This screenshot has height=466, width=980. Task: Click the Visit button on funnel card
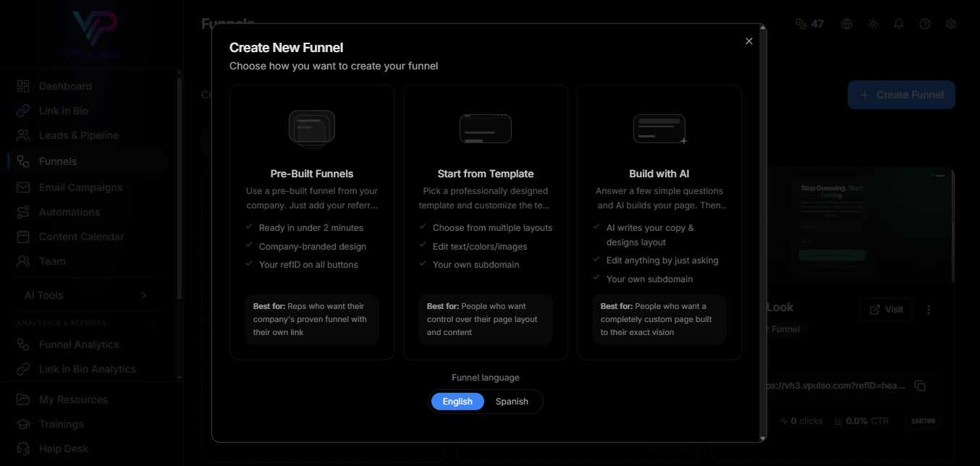pyautogui.click(x=887, y=310)
